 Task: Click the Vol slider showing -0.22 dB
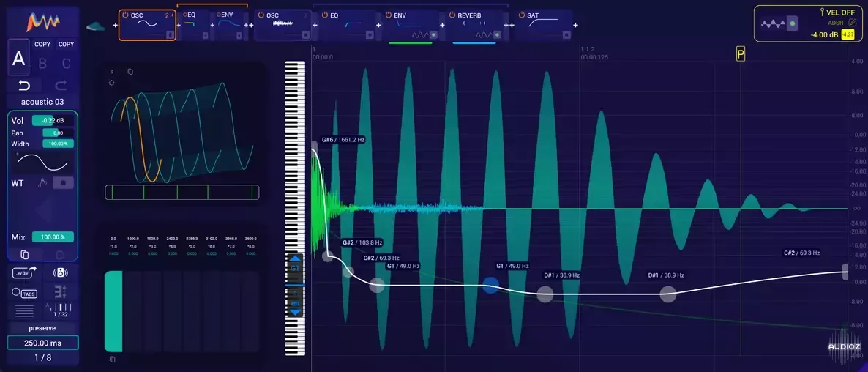pyautogui.click(x=53, y=121)
